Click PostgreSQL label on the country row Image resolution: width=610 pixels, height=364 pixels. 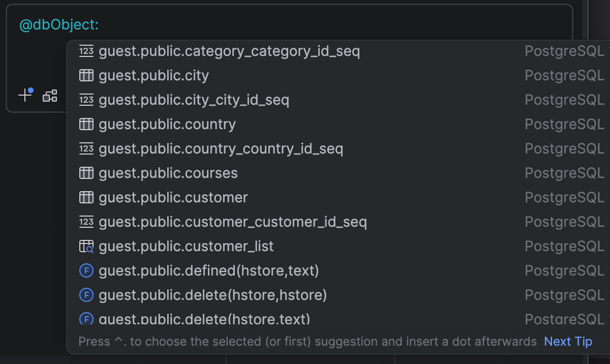(564, 125)
